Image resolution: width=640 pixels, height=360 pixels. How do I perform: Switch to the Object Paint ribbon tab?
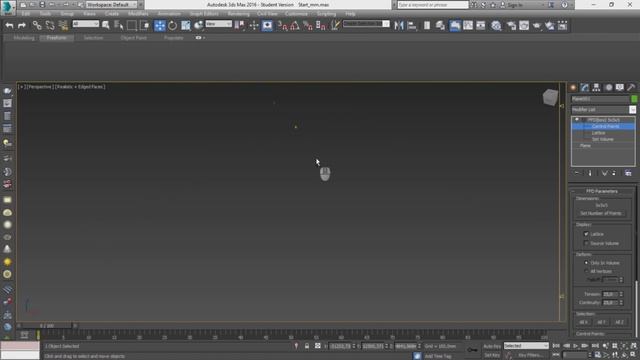[x=133, y=38]
